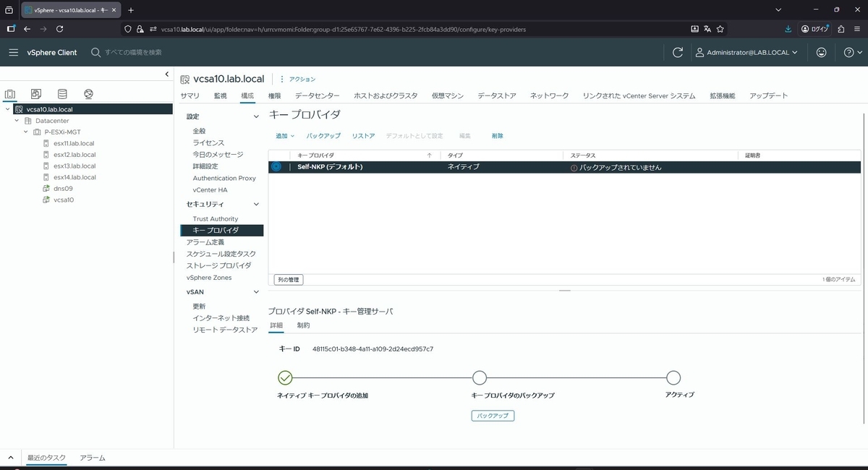Collapse the vcsa10.lab.local tree node
The image size is (868, 470).
[7, 109]
